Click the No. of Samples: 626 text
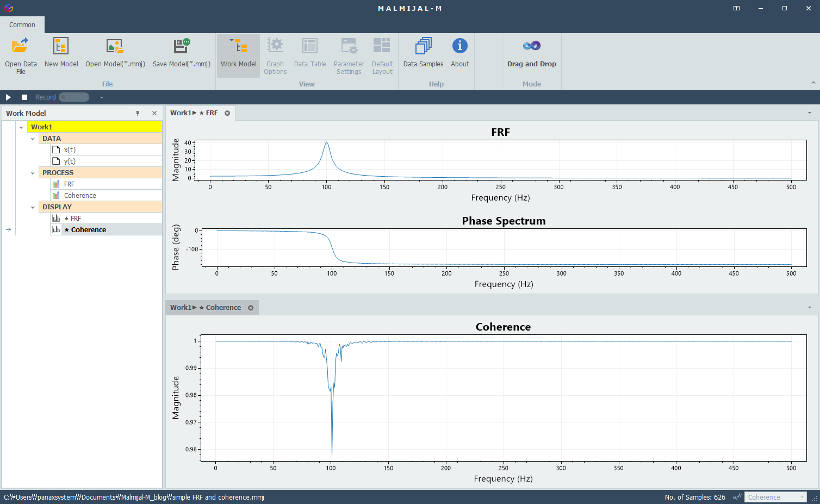The width and height of the screenshot is (820, 504). coord(695,497)
